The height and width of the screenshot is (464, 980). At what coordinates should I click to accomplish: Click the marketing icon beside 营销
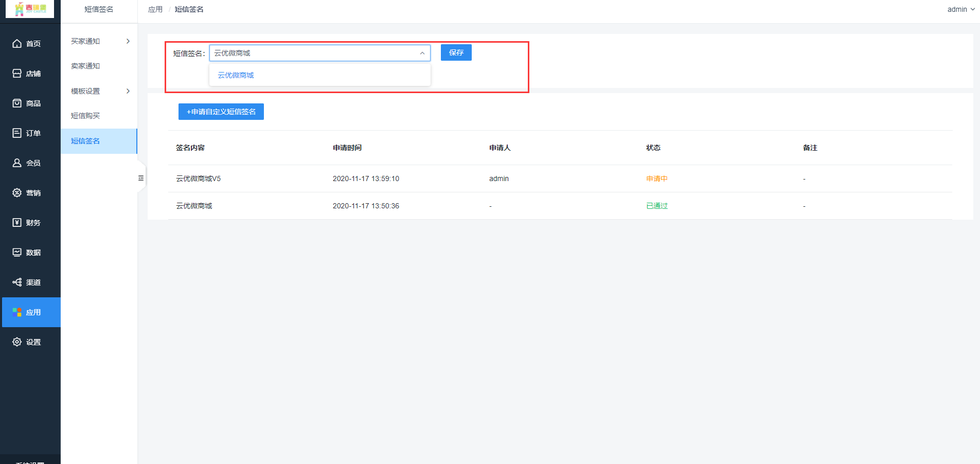17,193
